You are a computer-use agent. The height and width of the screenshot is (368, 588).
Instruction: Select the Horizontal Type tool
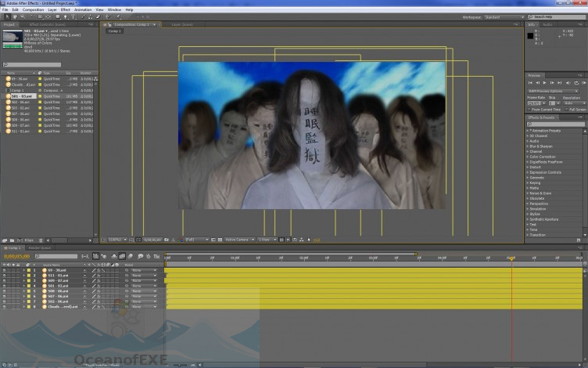pos(73,17)
